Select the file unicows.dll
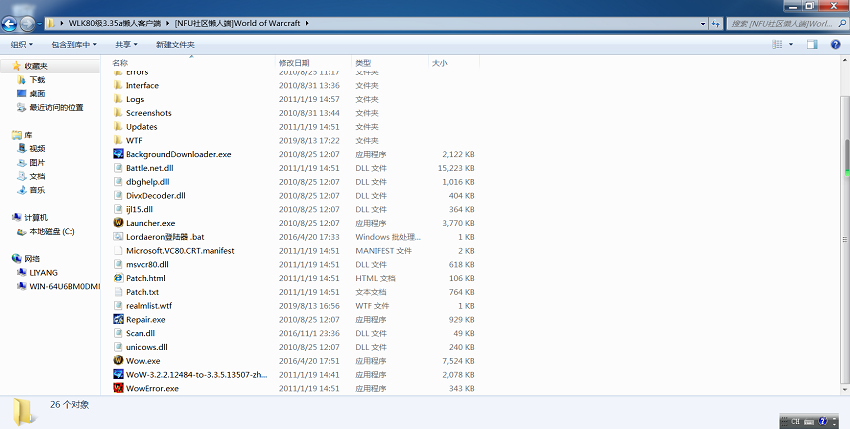 (146, 347)
